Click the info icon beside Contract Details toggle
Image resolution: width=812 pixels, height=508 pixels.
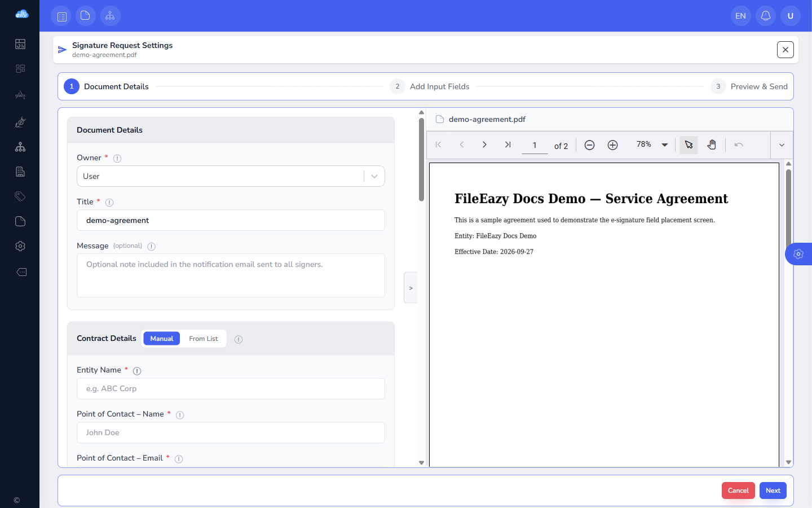pos(239,339)
